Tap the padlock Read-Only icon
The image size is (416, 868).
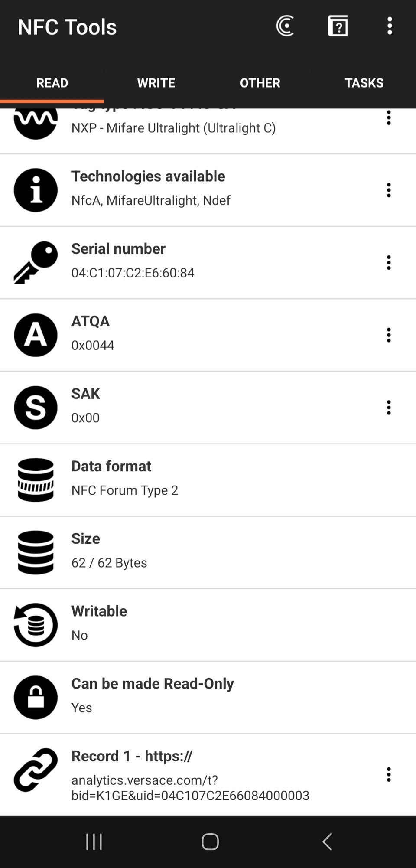[36, 697]
